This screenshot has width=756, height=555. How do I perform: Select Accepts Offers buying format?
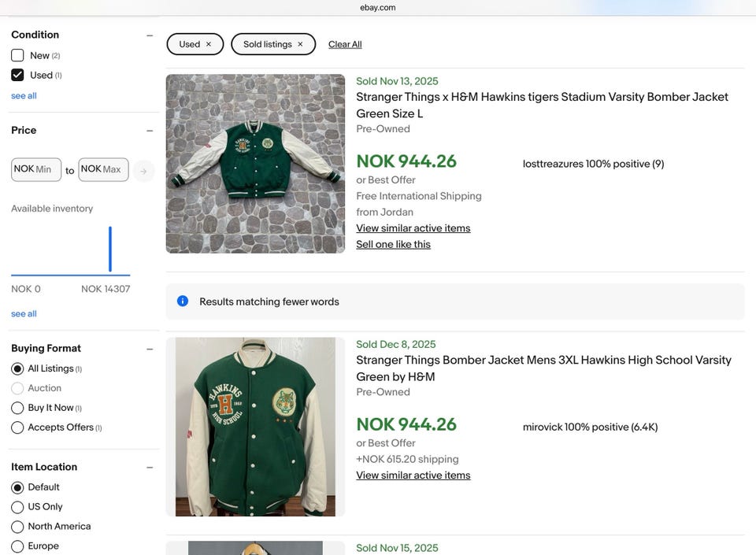[x=17, y=427]
